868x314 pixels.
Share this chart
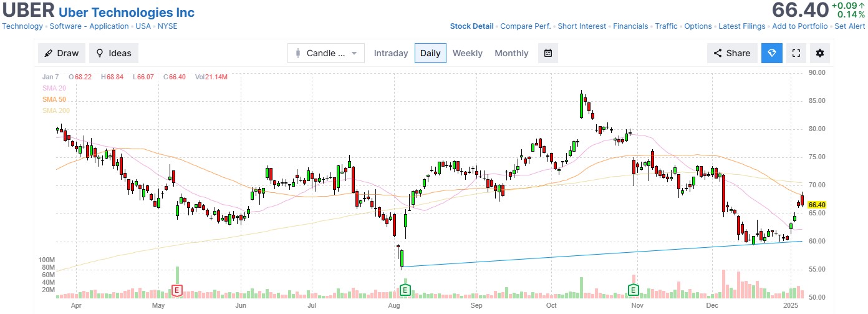732,53
